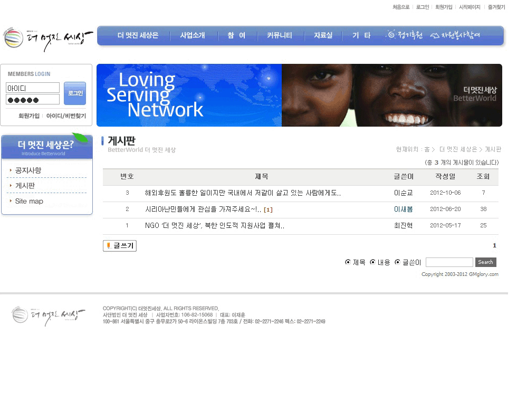Click the 글쓴이 column header

coord(404,177)
